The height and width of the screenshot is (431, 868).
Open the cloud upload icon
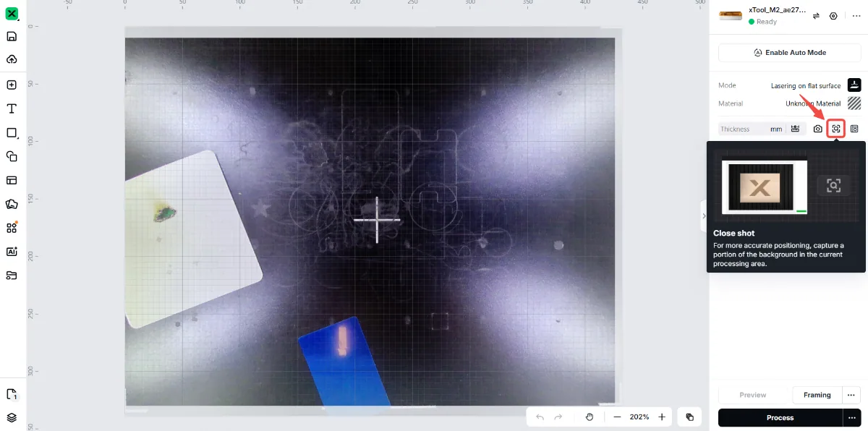12,59
